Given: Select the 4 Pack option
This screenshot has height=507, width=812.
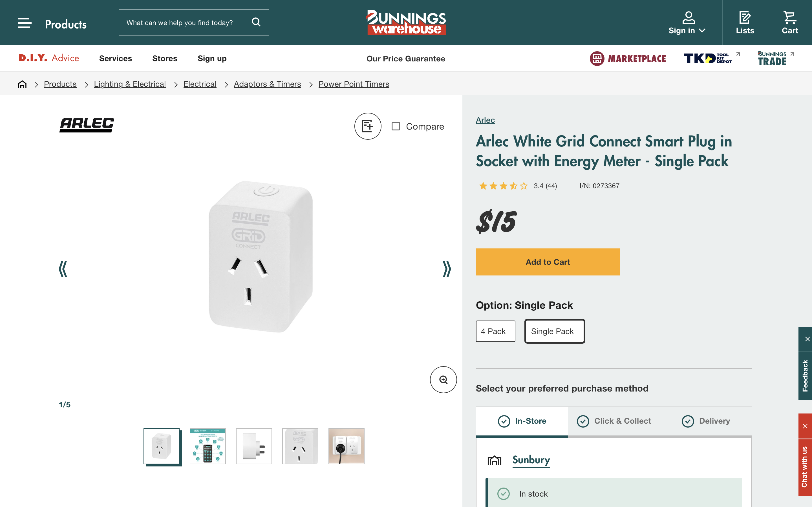Looking at the screenshot, I should coord(495,331).
